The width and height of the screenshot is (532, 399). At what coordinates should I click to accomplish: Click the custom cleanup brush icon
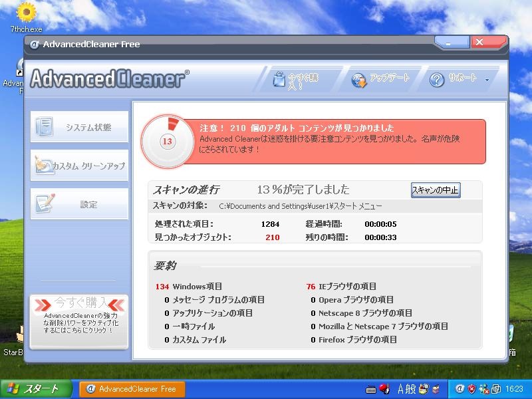(44, 165)
